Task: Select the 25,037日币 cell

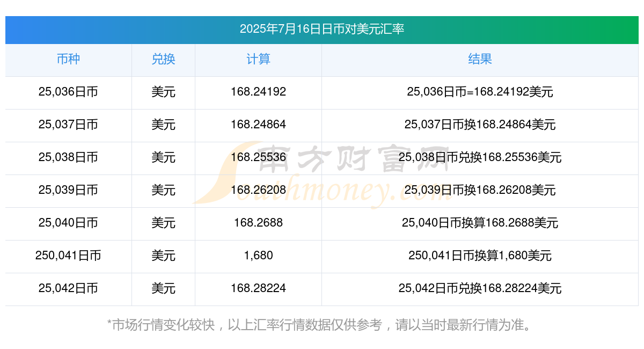Action: tap(68, 125)
